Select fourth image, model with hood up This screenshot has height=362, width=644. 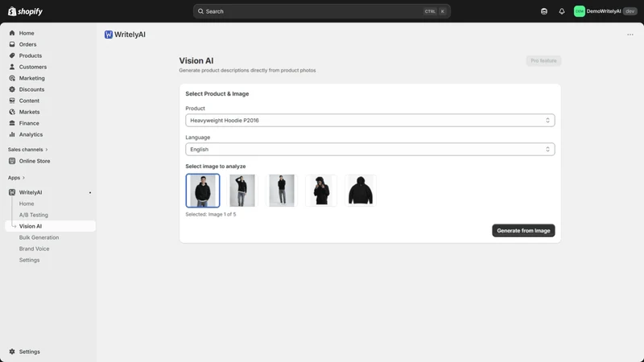click(x=321, y=191)
